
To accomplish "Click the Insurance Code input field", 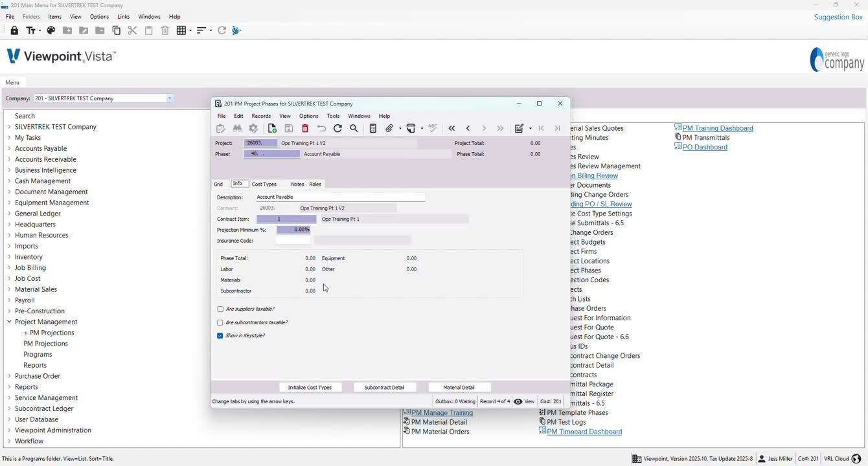I will [293, 241].
